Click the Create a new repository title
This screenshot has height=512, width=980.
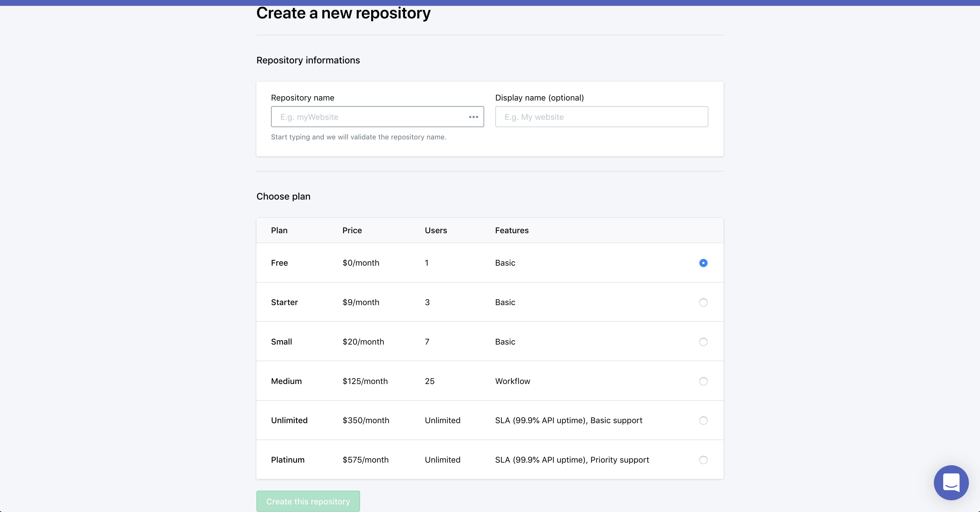(343, 13)
